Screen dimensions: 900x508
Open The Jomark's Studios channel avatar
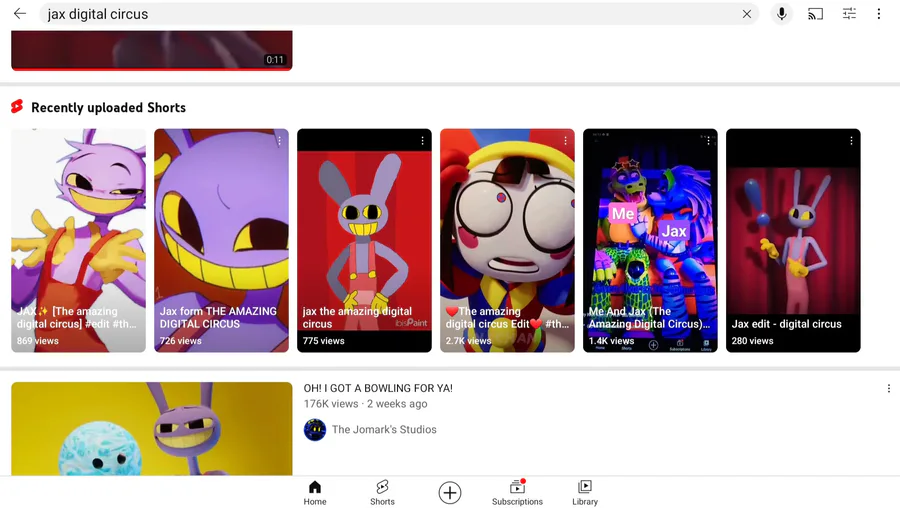coord(315,429)
